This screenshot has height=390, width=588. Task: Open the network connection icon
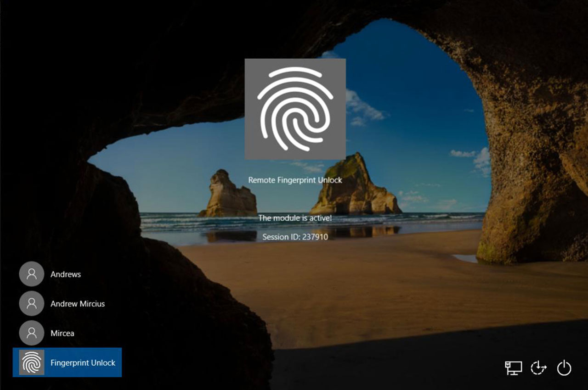click(513, 368)
